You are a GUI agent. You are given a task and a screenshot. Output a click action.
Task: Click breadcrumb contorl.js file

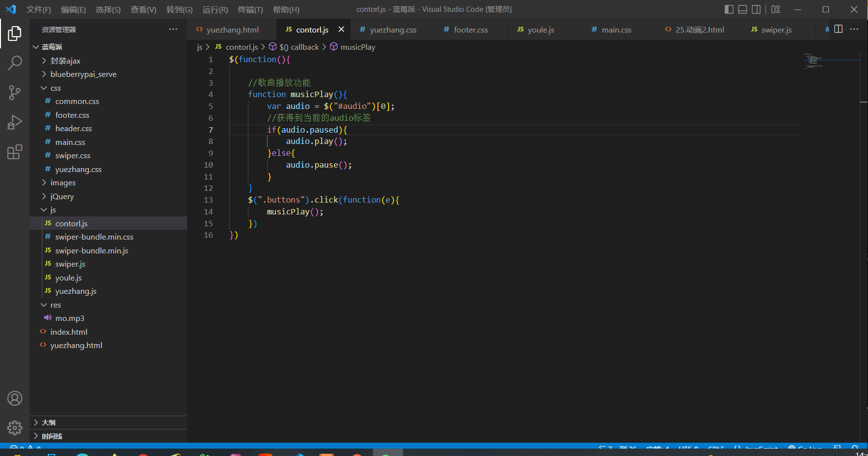[236, 47]
